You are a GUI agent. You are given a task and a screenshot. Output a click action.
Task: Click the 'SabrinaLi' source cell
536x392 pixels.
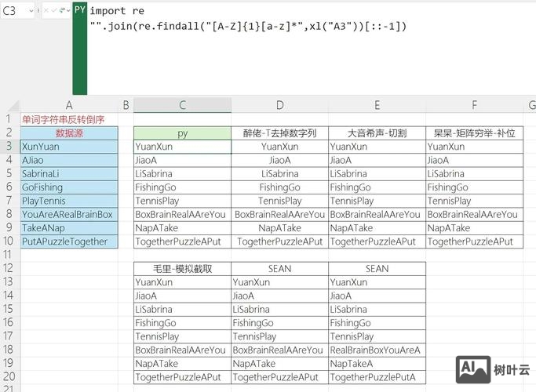(69, 173)
